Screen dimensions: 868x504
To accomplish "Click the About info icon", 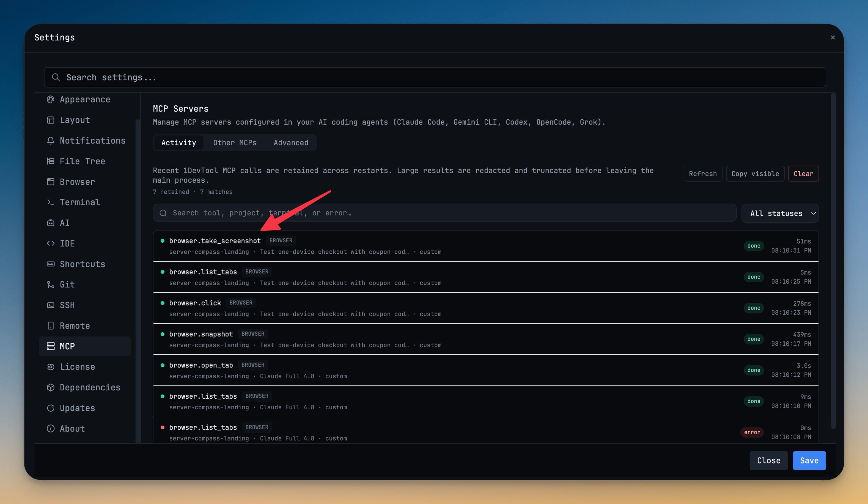I will pyautogui.click(x=51, y=429).
